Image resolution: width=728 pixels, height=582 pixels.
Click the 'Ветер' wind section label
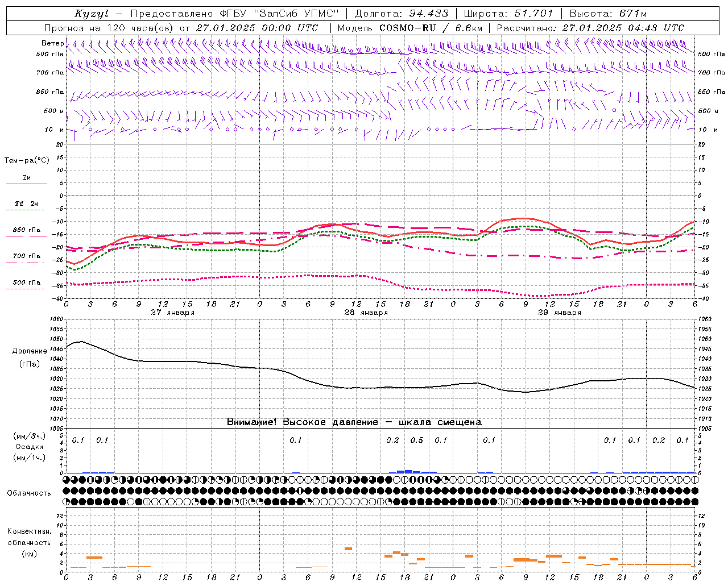(52, 43)
